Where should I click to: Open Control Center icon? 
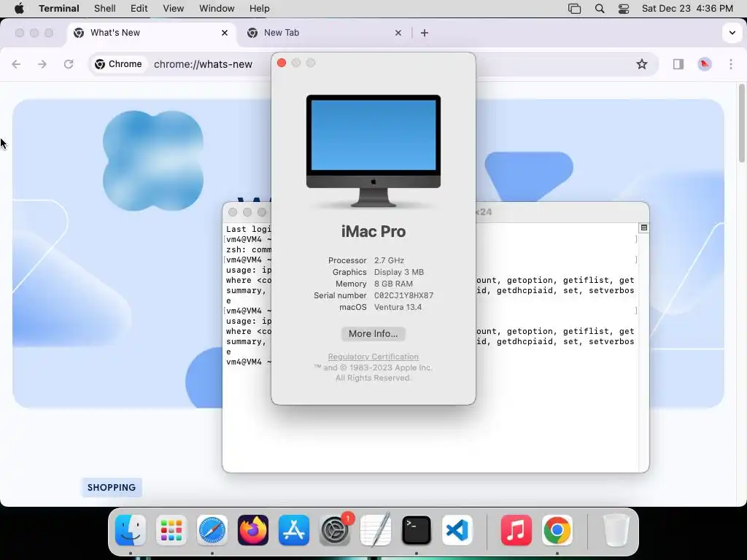(624, 9)
